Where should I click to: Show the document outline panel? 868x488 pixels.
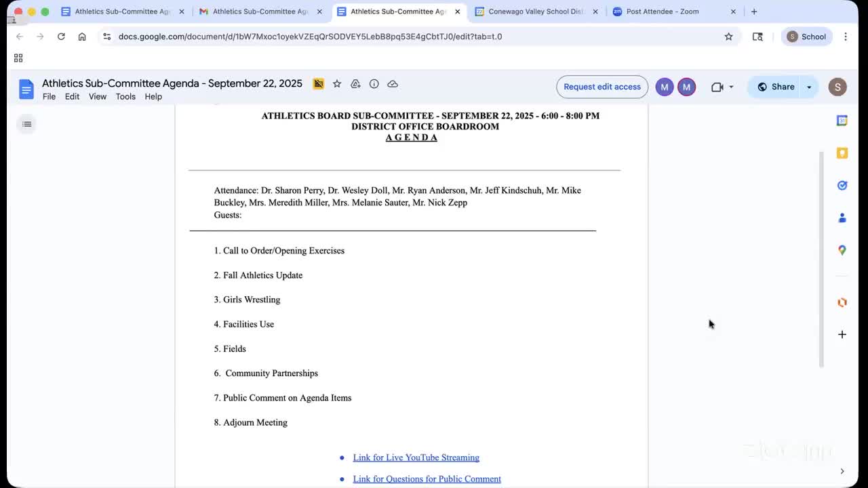[26, 124]
